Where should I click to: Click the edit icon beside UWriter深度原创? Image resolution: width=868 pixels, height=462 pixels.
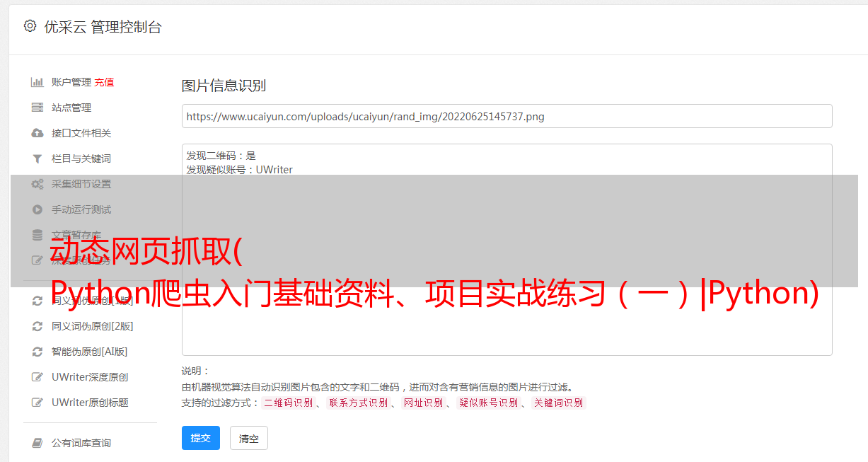click(37, 377)
